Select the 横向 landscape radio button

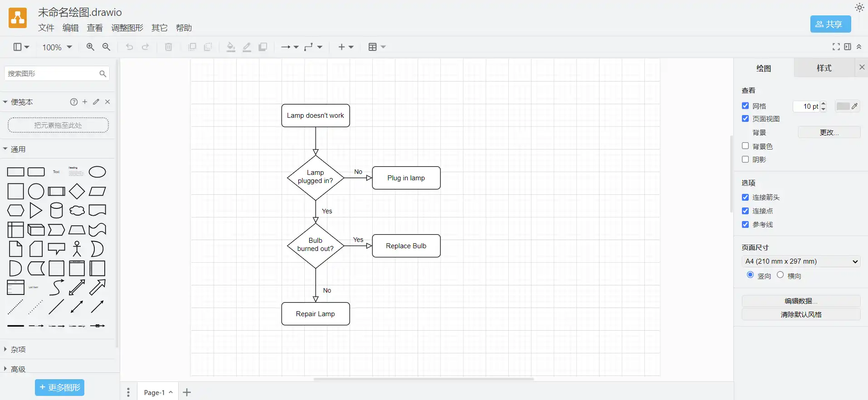point(780,275)
